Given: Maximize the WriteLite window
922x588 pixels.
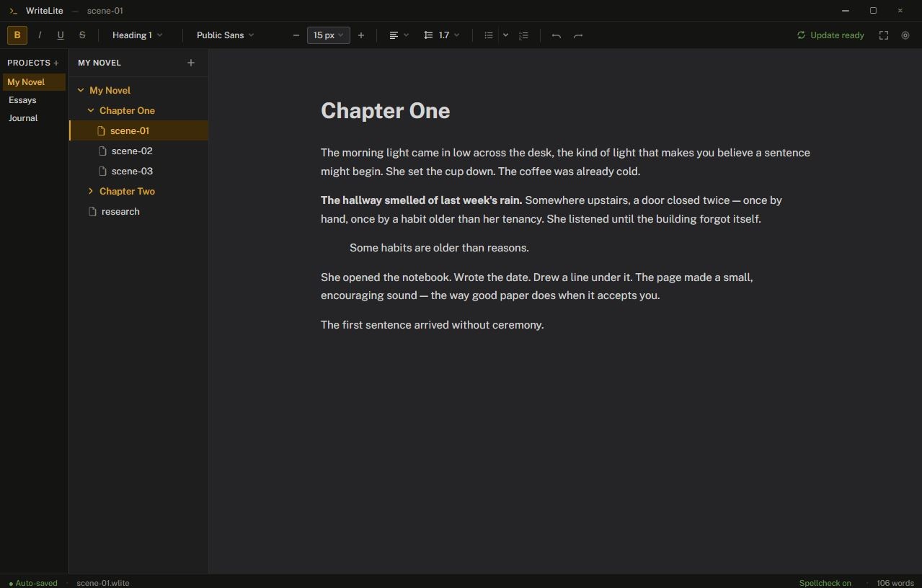Looking at the screenshot, I should point(873,11).
